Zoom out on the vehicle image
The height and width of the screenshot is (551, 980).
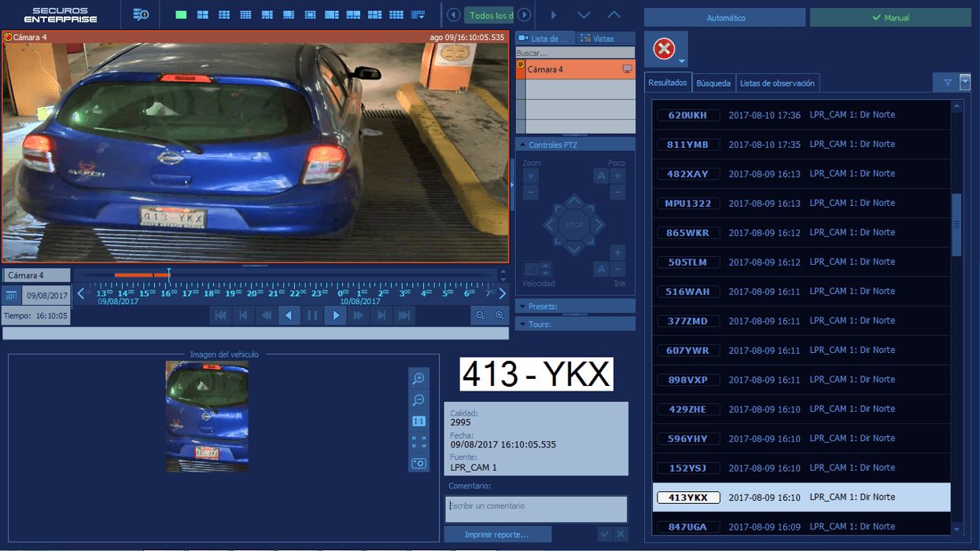[x=419, y=400]
